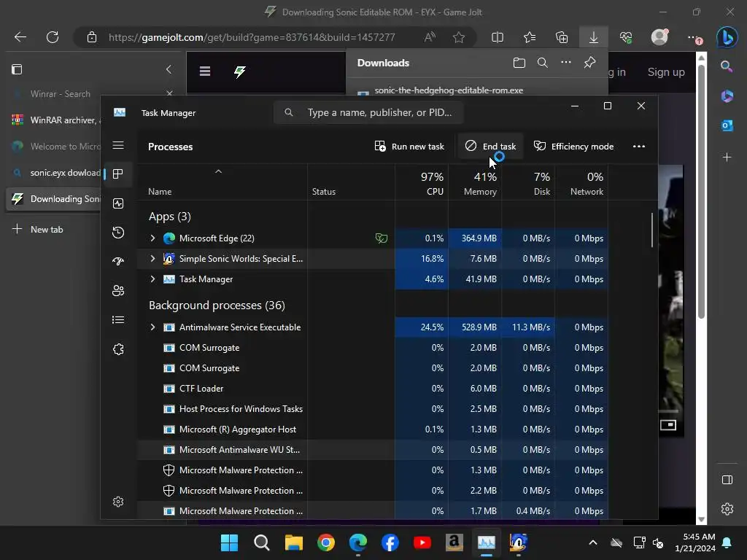Open the App history icon in sidebar

(118, 233)
